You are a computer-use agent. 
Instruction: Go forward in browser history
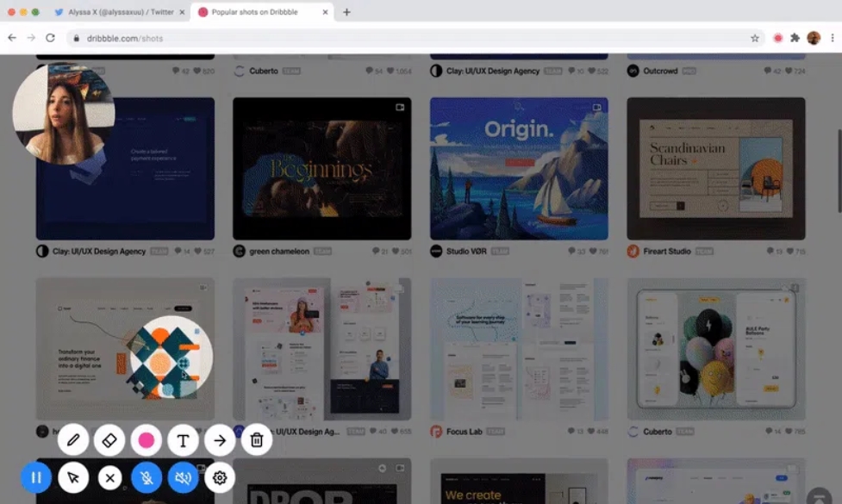tap(31, 38)
